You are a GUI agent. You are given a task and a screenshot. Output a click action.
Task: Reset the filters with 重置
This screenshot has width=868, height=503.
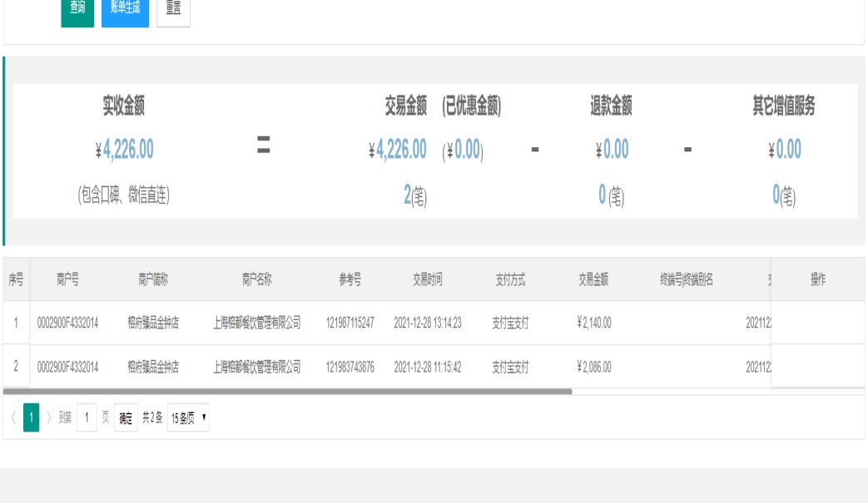[173, 9]
